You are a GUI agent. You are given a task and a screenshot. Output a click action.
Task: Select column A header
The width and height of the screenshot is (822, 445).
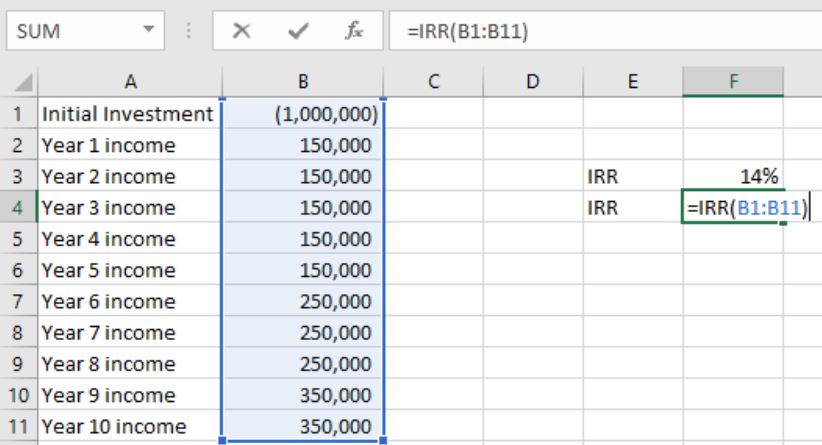pos(130,82)
